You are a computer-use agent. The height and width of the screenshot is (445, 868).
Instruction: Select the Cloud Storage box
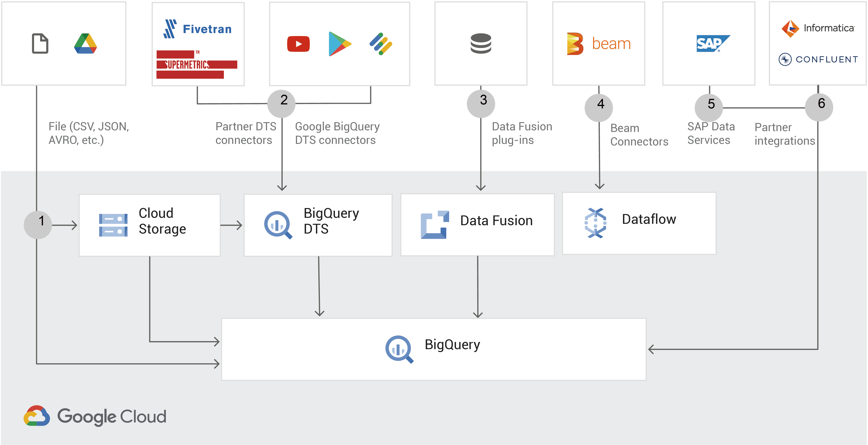point(150,225)
